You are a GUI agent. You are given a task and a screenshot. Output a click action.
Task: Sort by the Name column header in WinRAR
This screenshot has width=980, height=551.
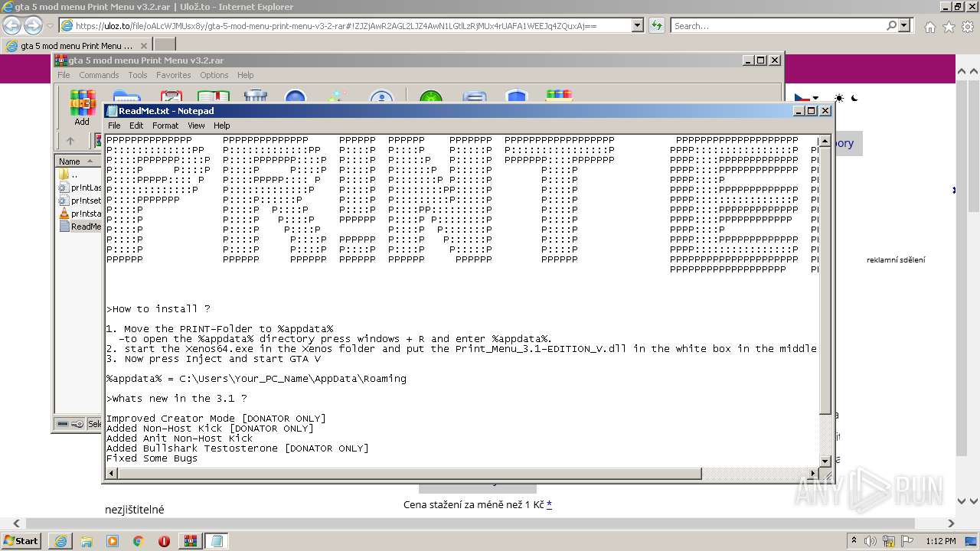click(77, 161)
